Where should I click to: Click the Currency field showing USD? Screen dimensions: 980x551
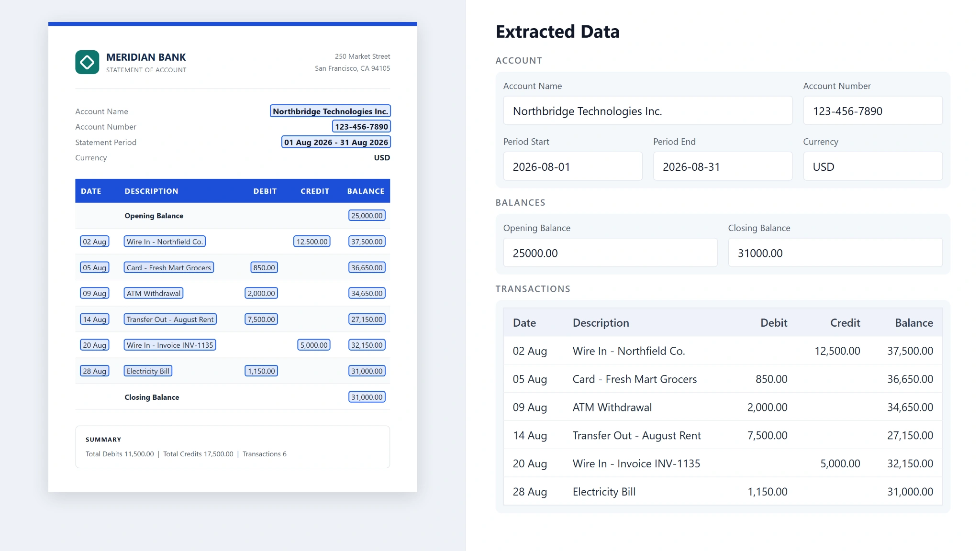pyautogui.click(x=872, y=166)
